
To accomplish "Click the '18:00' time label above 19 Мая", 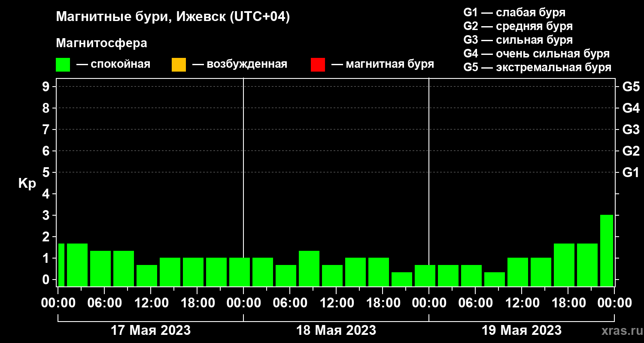I will tap(568, 303).
